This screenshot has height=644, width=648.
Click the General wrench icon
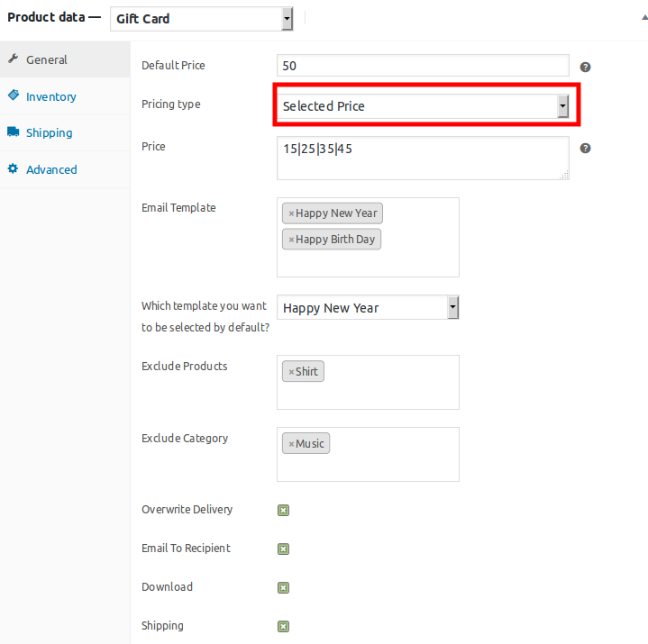tap(14, 59)
